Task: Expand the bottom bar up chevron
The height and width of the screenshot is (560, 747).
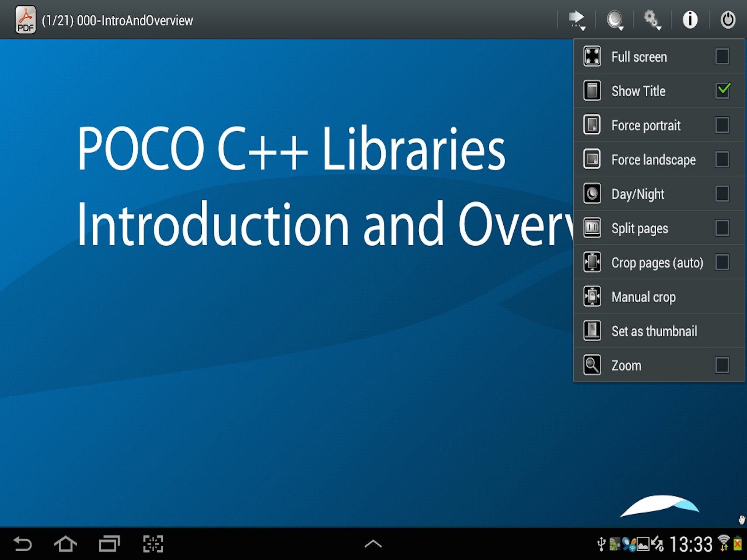Action: pyautogui.click(x=373, y=544)
